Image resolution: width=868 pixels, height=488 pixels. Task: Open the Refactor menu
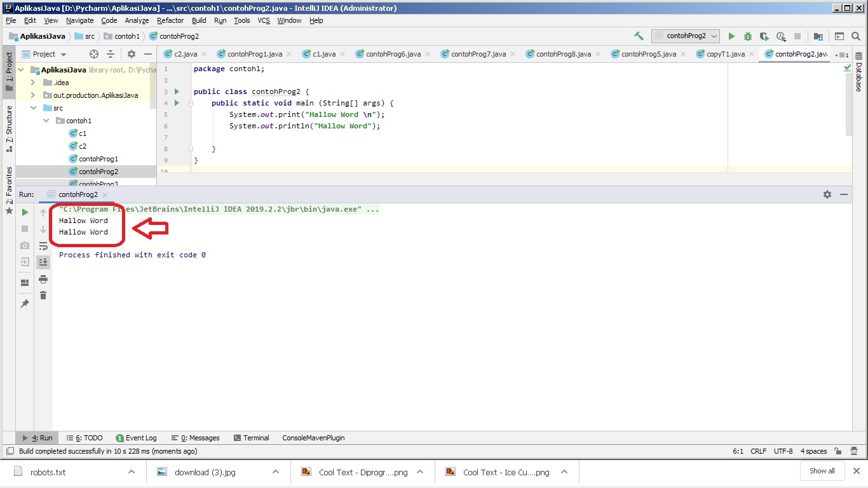pos(170,20)
